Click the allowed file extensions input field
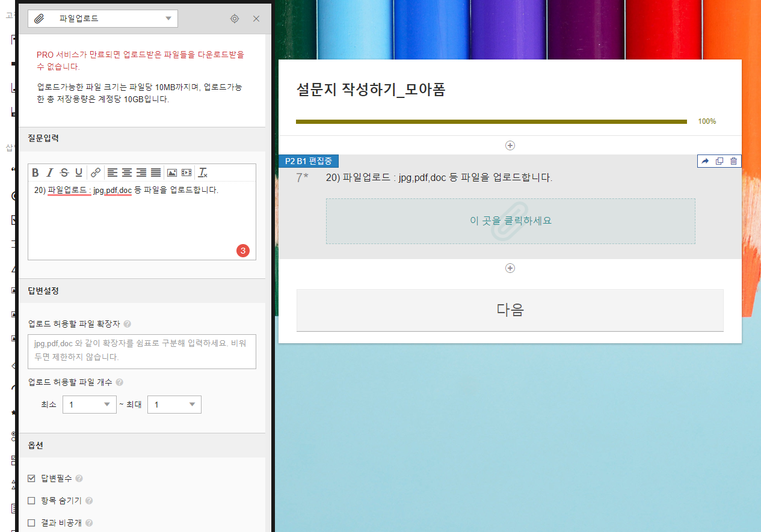Screen dimensions: 761x532 point(142,352)
